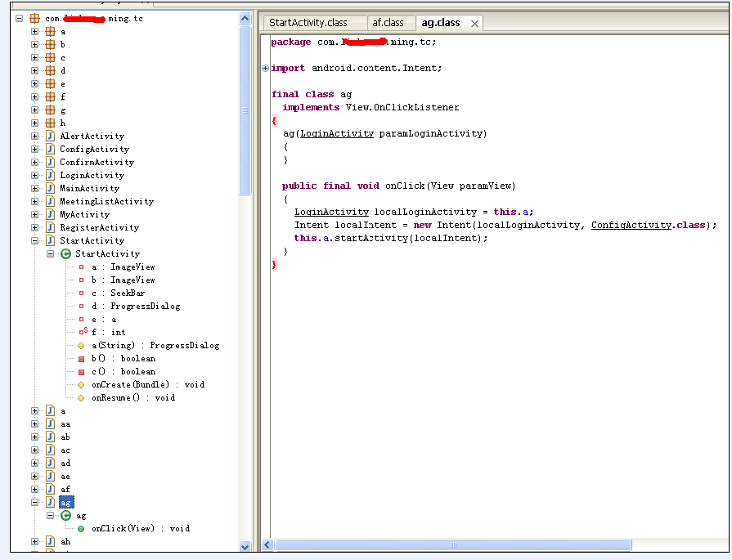Click the field icon for 'd : ProgressDialog'
The width and height of the screenshot is (732, 560).
pos(81,307)
